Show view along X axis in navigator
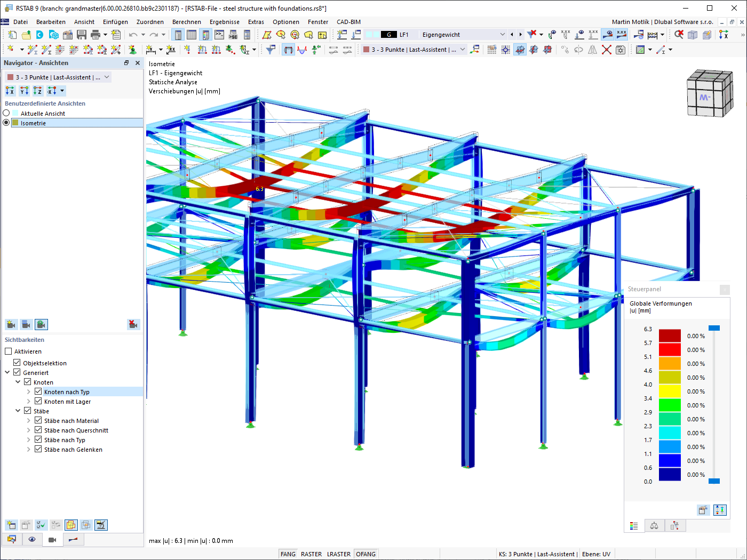The width and height of the screenshot is (747, 560). click(x=10, y=91)
